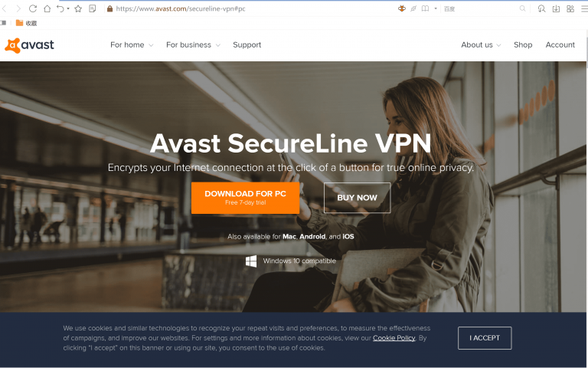Expand the For business dropdown menu
Image resolution: width=588 pixels, height=368 pixels.
[x=193, y=44]
